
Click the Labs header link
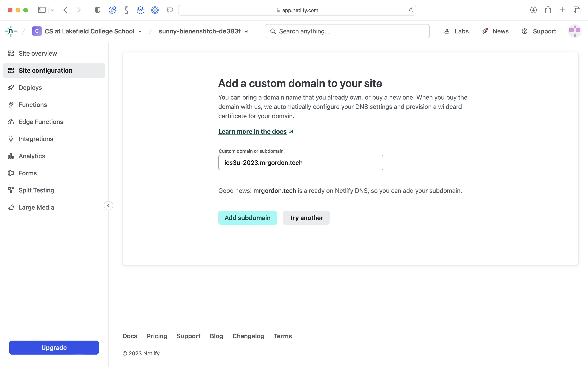[456, 31]
